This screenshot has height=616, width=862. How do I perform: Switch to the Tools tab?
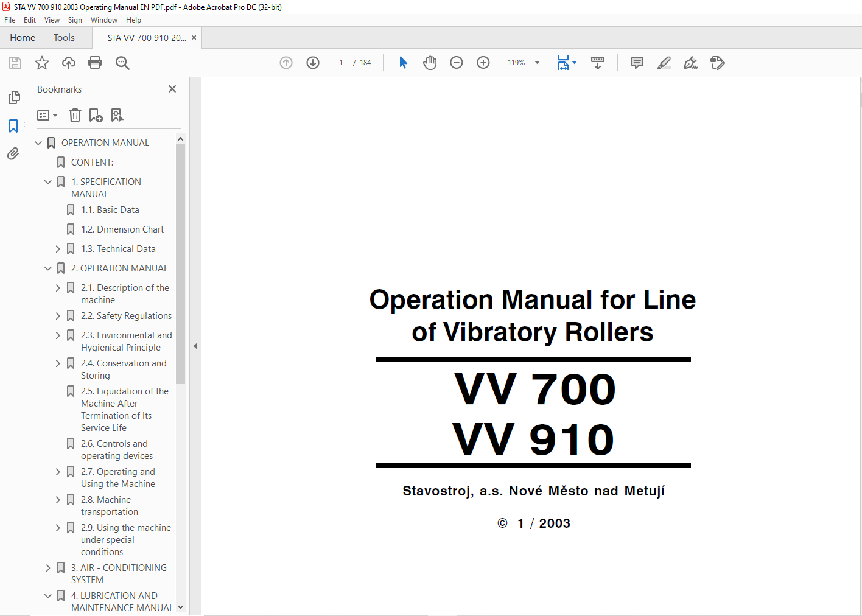coord(64,38)
